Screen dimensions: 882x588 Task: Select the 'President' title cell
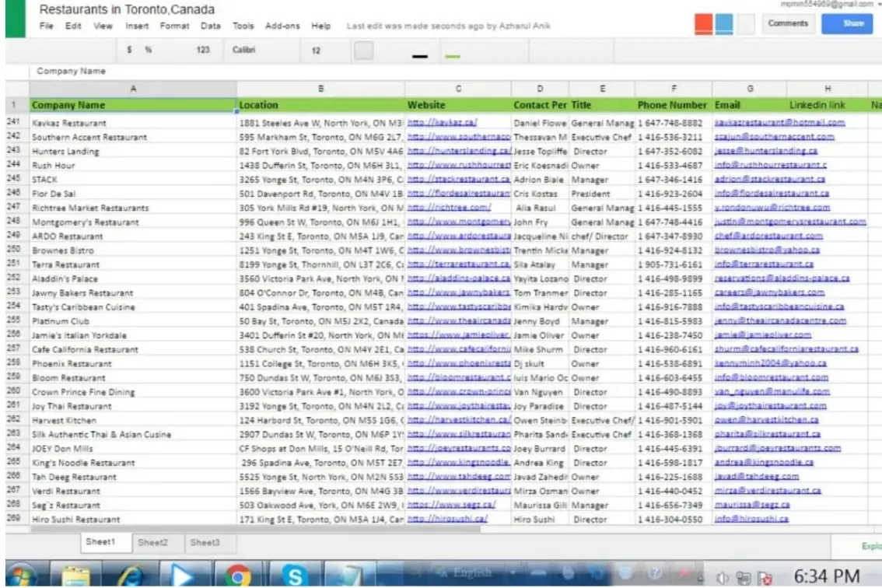(602, 194)
